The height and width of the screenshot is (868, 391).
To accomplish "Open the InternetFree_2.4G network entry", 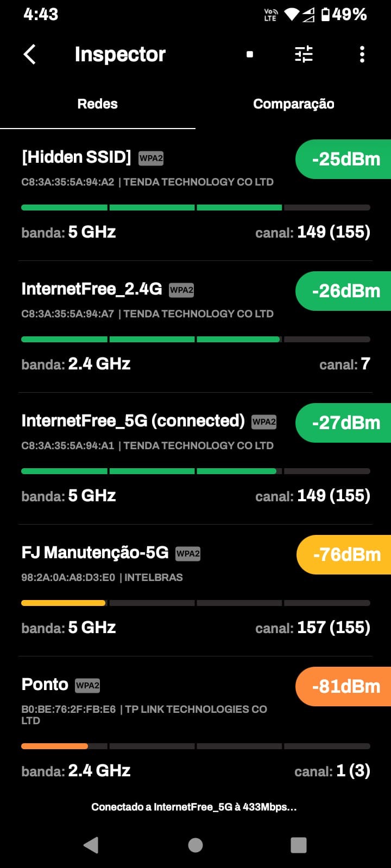I will pos(92,289).
